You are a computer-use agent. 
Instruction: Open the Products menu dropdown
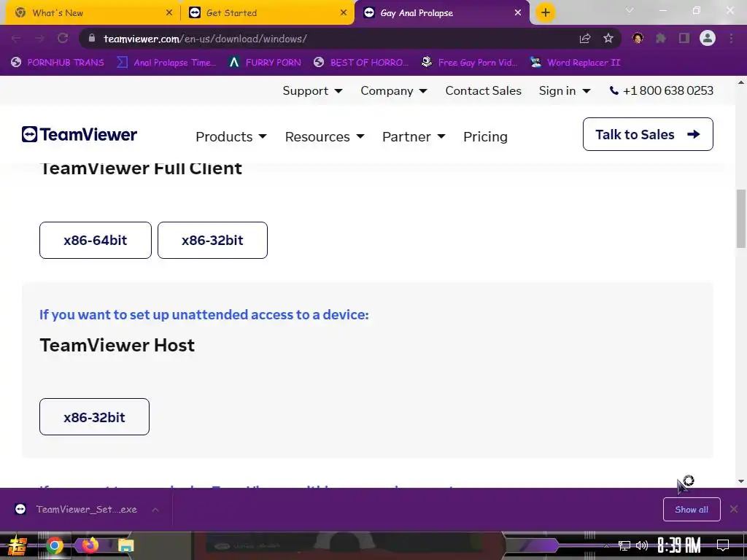coord(231,136)
